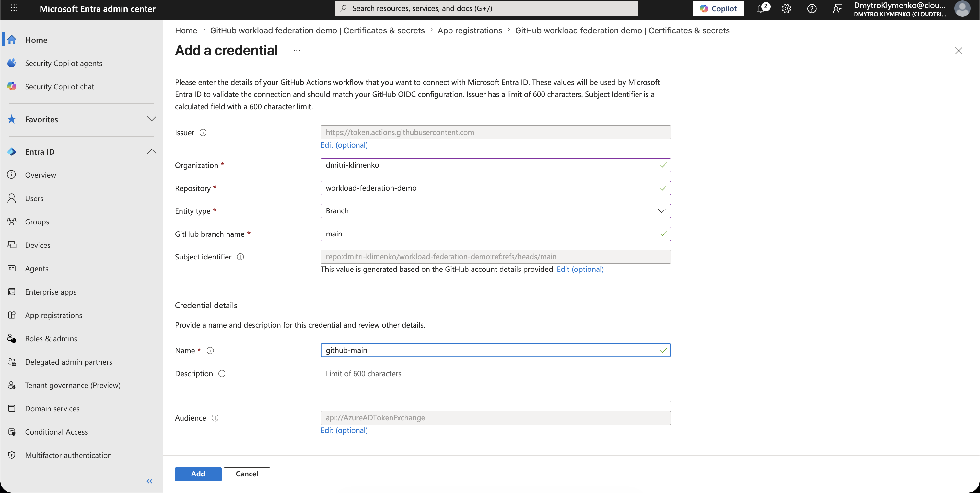Viewport: 980px width, 493px height.
Task: Open App registrations breadcrumb link
Action: pyautogui.click(x=470, y=30)
